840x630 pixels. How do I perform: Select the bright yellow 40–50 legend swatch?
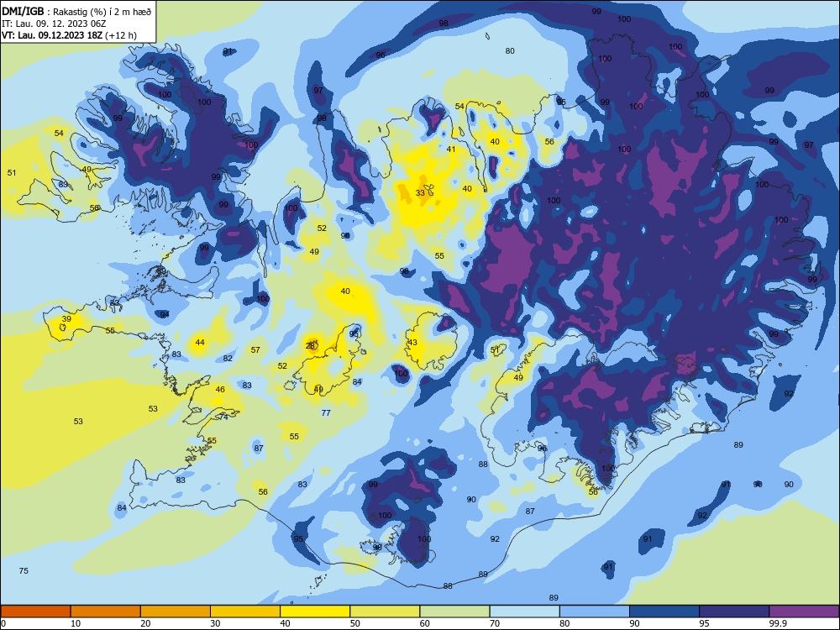pos(315,612)
